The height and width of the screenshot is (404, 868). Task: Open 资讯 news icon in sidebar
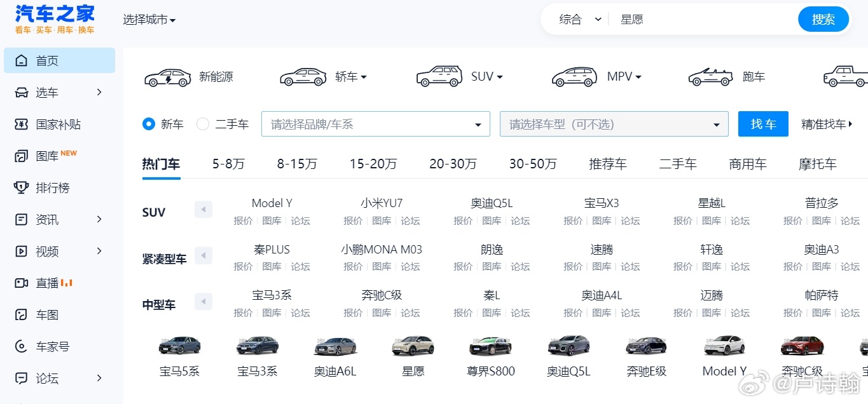pyautogui.click(x=22, y=220)
